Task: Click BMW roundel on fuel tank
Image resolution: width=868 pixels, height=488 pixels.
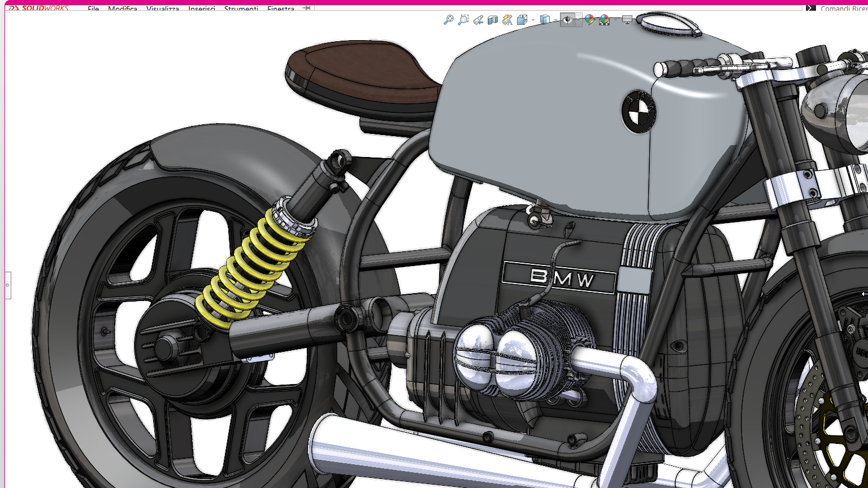Action: [639, 111]
